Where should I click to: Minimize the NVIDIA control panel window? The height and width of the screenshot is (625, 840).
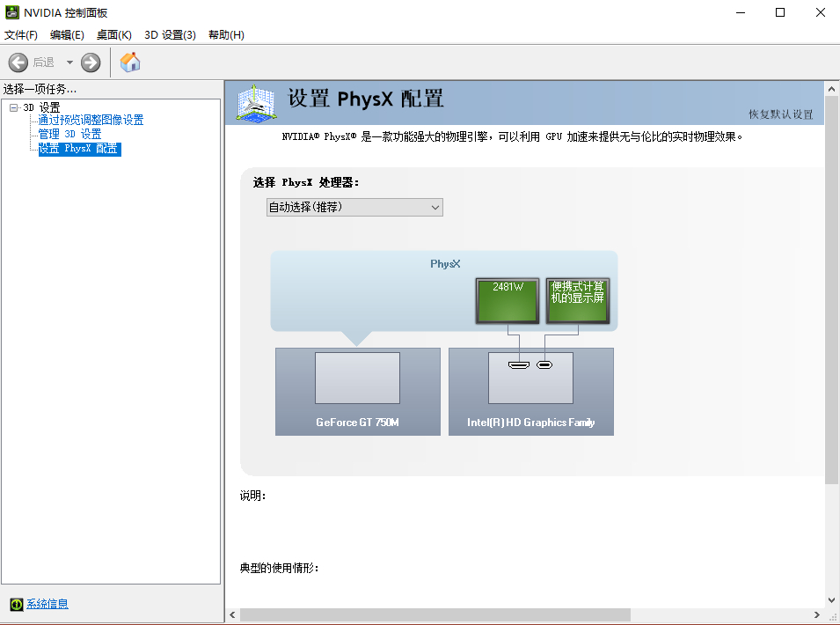pos(741,12)
